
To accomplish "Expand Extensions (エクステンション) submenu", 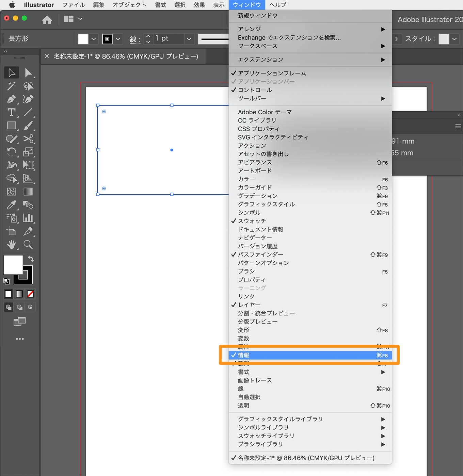I will 310,60.
